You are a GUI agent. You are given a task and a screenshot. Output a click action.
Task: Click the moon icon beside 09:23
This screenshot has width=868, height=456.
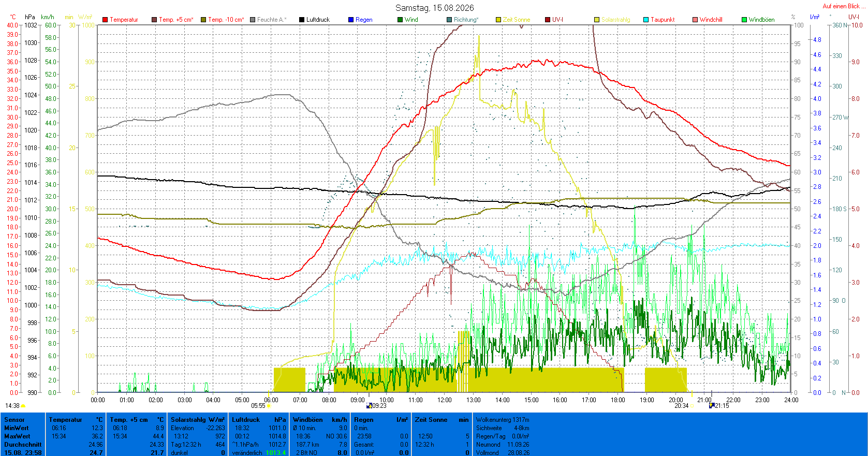click(369, 406)
